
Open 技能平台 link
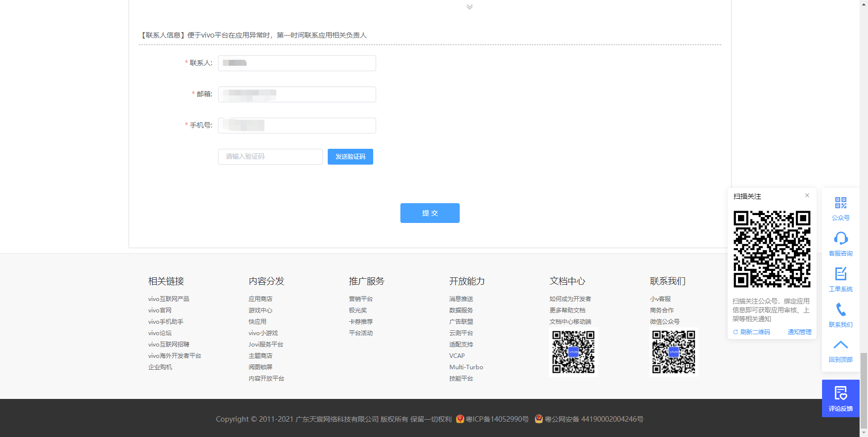(461, 379)
